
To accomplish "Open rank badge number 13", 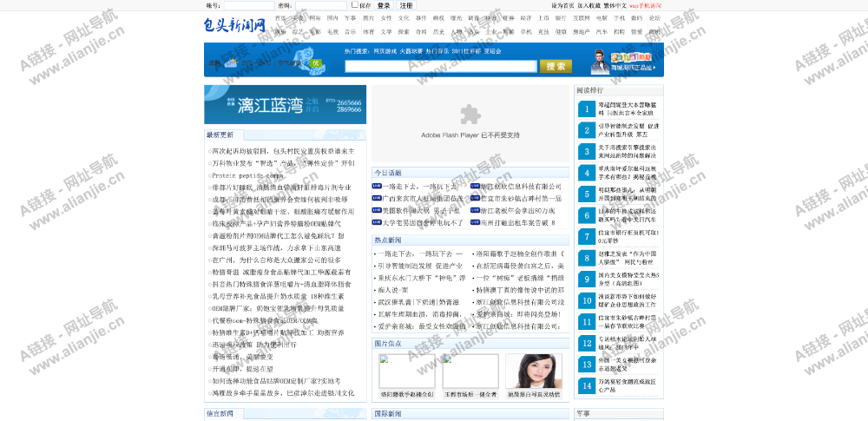I will [x=586, y=365].
